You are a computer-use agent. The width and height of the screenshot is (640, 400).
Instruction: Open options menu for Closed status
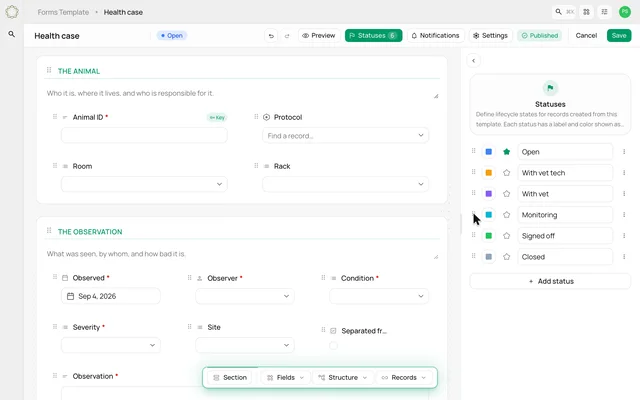click(624, 257)
